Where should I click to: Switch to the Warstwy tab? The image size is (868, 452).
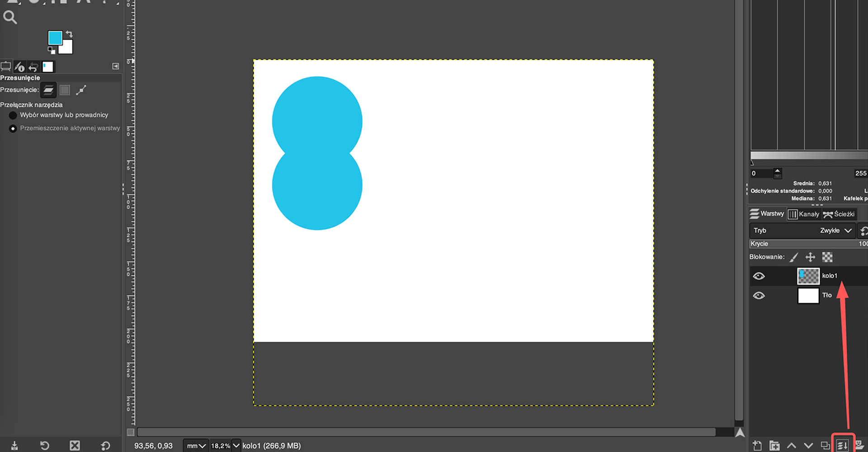(x=767, y=214)
